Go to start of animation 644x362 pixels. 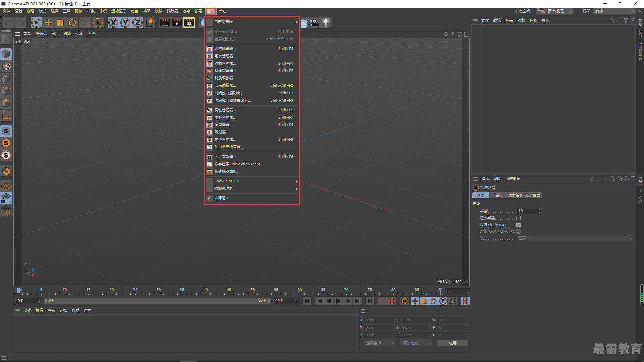tap(307, 301)
